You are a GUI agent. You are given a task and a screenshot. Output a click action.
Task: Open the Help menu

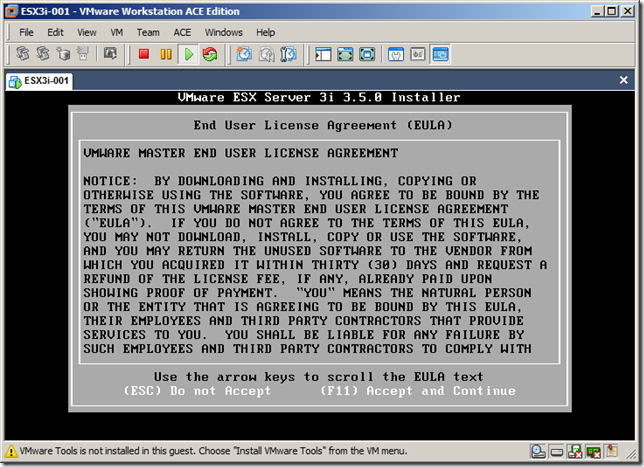coord(265,32)
